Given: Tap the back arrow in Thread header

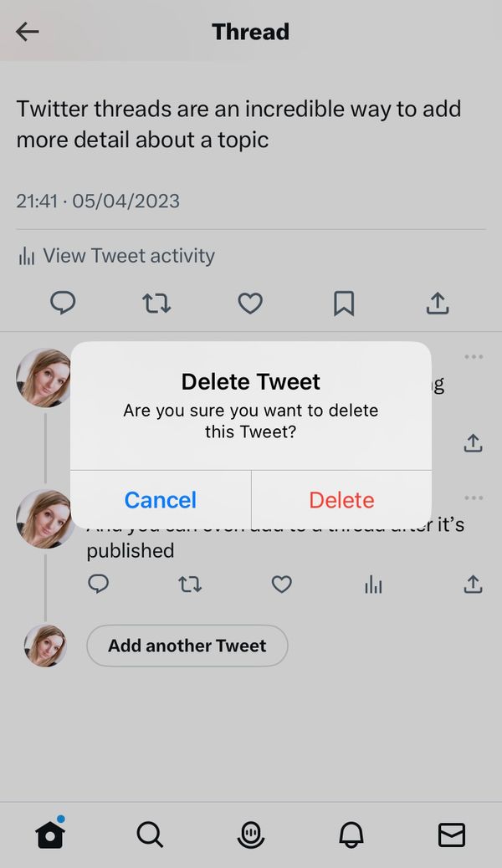Looking at the screenshot, I should coord(27,32).
